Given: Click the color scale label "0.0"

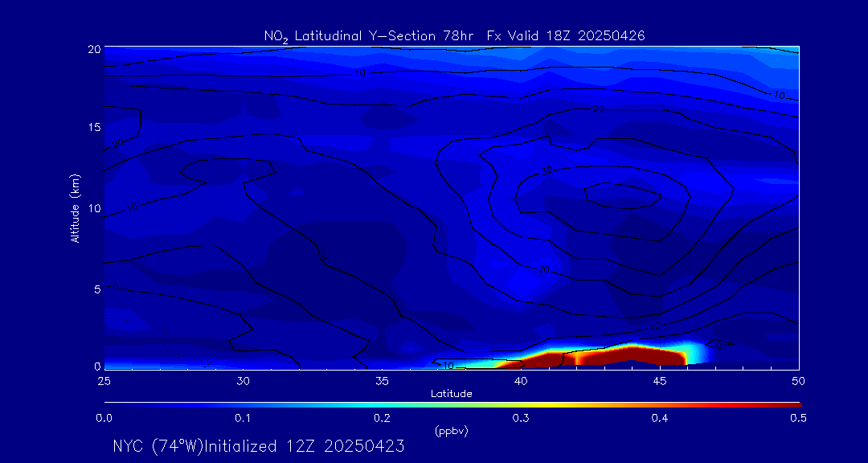Looking at the screenshot, I should [x=104, y=418].
